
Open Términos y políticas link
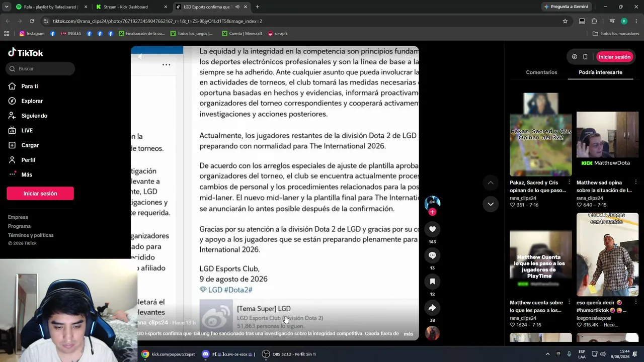pyautogui.click(x=31, y=235)
